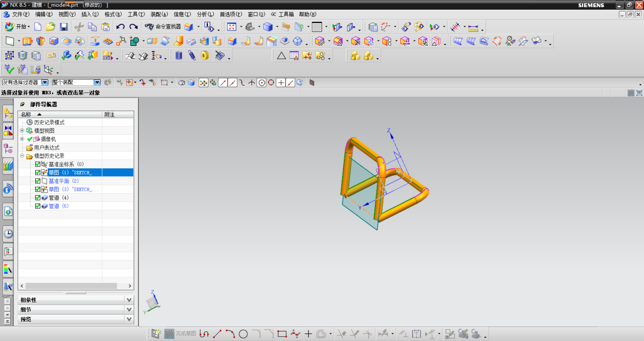
Task: Open the GC 工具箱 menu
Action: pos(282,14)
